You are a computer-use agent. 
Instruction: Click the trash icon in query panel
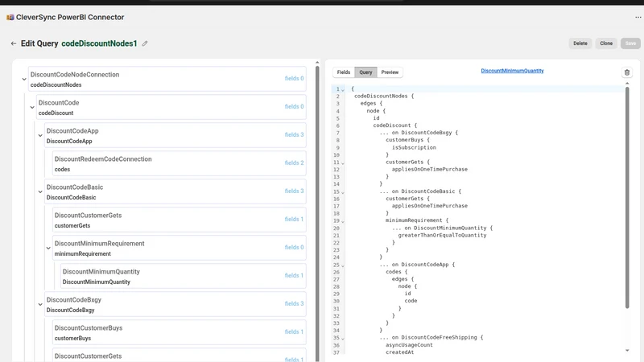tap(627, 72)
